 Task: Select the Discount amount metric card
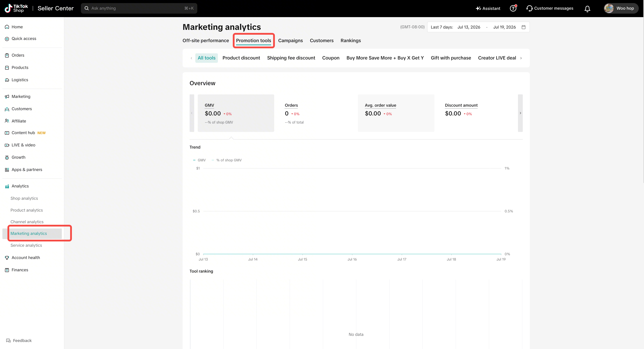[476, 113]
